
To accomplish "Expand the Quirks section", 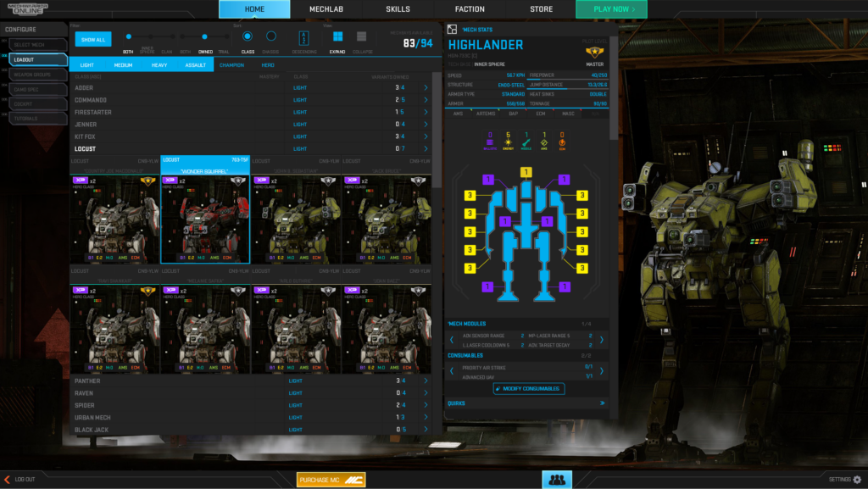I will pos(603,403).
